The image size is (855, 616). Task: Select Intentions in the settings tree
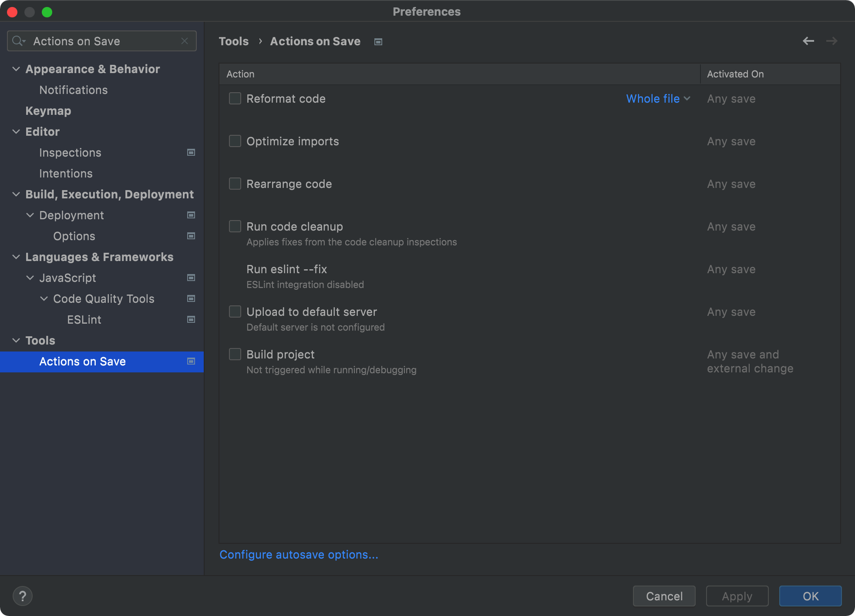(102, 173)
